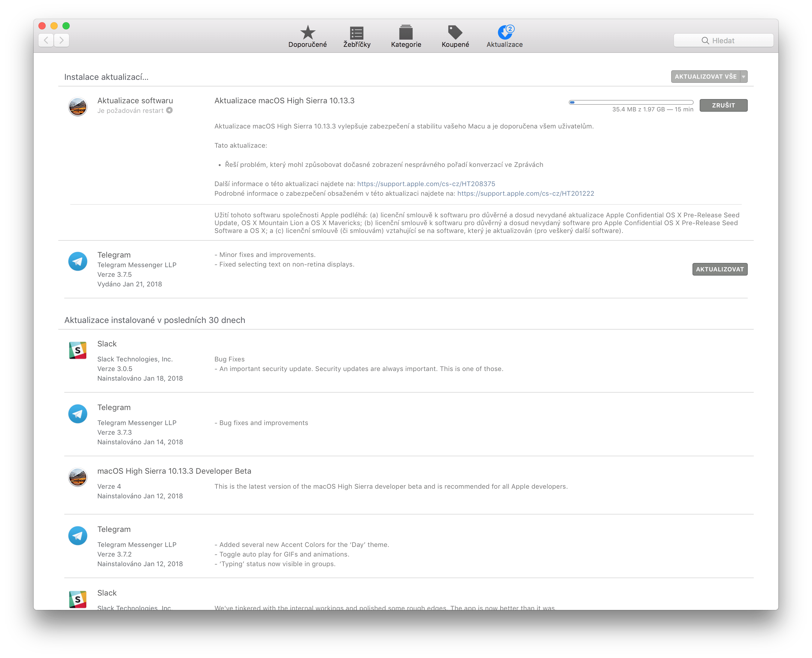Viewport: 812px width, 658px height.
Task: Click the AKTUALIZOVAT VŠE button
Action: pos(705,77)
